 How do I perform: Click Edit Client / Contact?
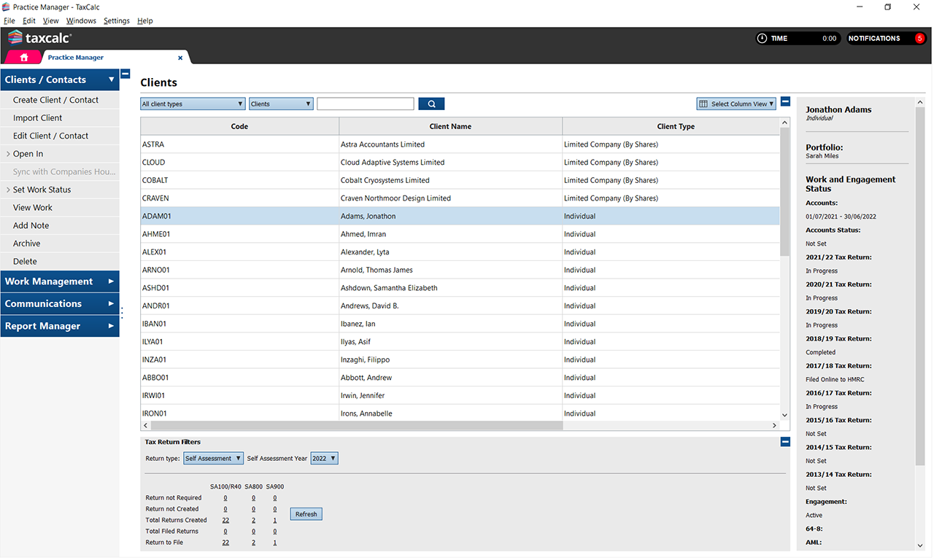coord(59,136)
